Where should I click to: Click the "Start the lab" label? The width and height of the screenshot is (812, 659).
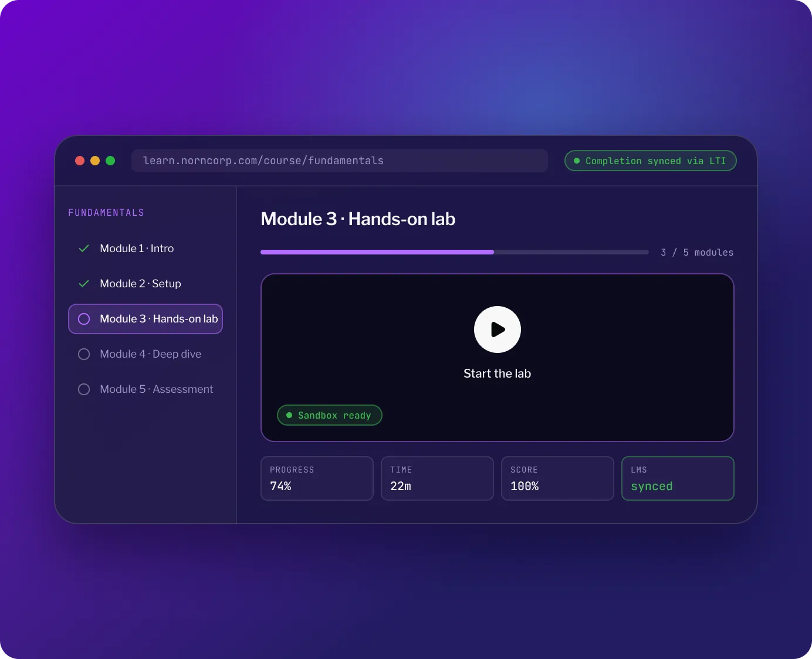(x=498, y=373)
